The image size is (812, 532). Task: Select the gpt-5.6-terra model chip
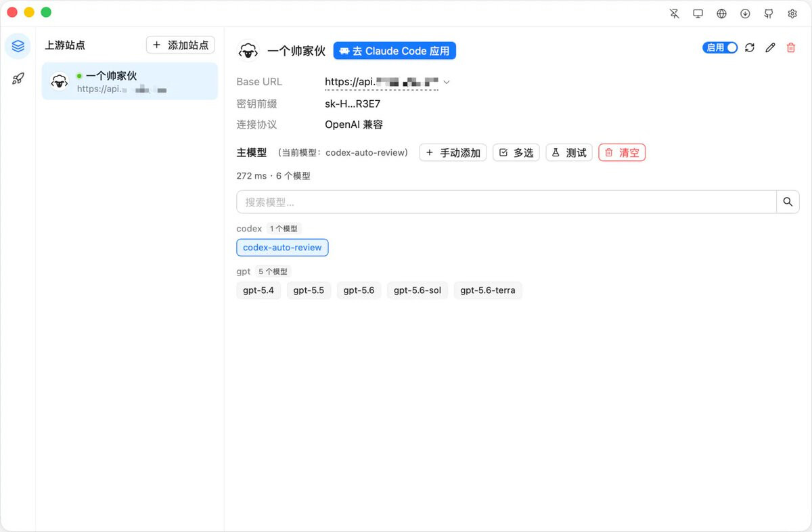coord(488,290)
